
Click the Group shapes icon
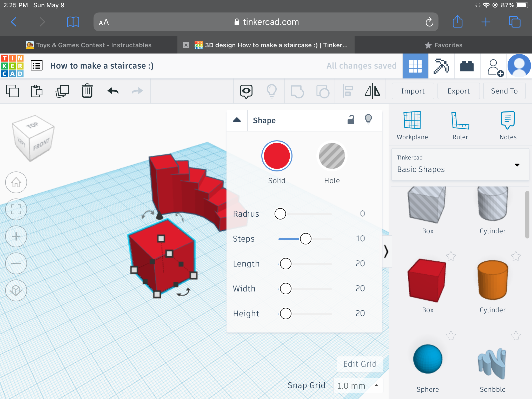[297, 91]
